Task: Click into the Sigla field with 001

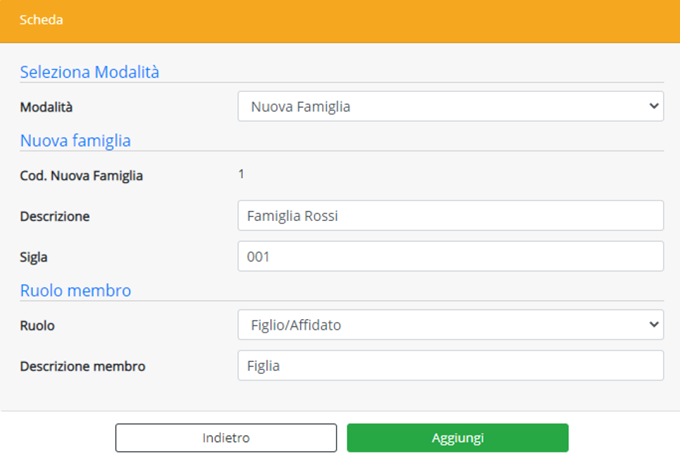Action: tap(450, 256)
